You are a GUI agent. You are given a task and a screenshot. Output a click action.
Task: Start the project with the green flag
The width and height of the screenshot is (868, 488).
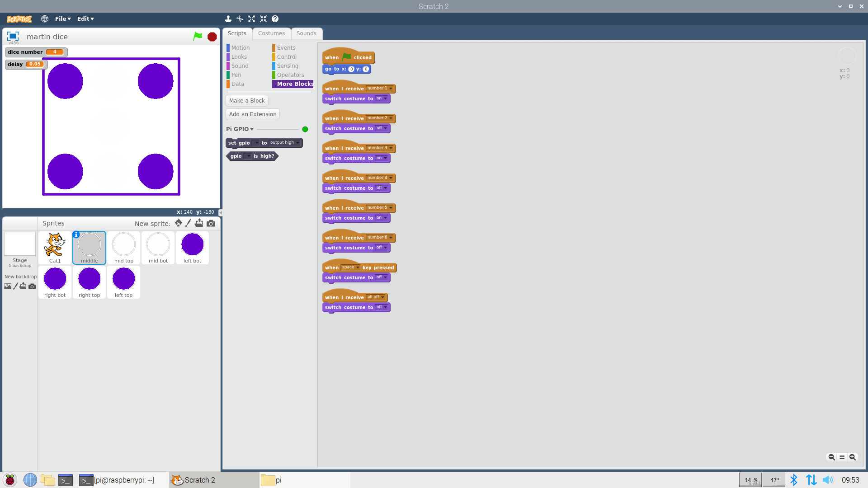click(x=197, y=37)
